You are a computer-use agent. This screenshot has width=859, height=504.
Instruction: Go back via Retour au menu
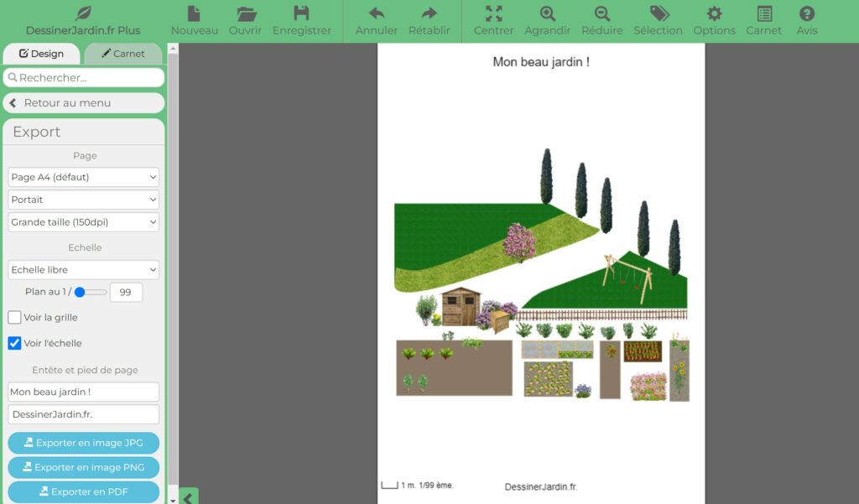pyautogui.click(x=84, y=103)
